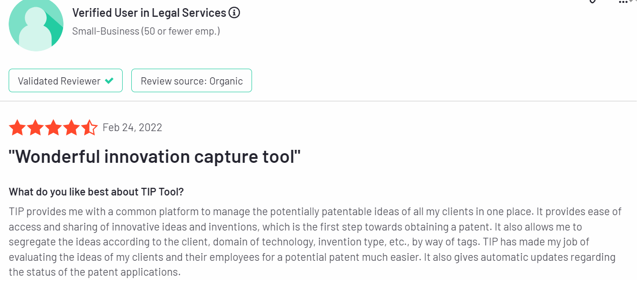Click the Small-Business company size text
This screenshot has height=292, width=644.
coord(146,31)
